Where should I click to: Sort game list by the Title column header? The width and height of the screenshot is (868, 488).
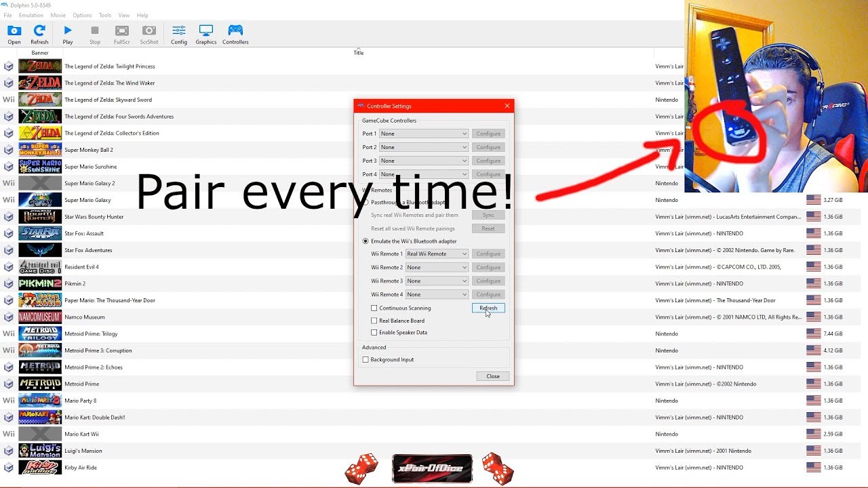click(x=359, y=53)
